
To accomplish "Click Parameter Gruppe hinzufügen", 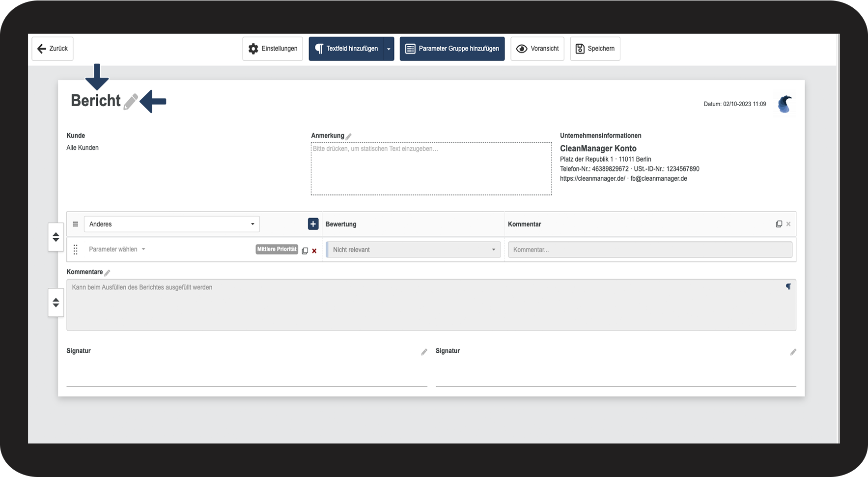I will 452,49.
